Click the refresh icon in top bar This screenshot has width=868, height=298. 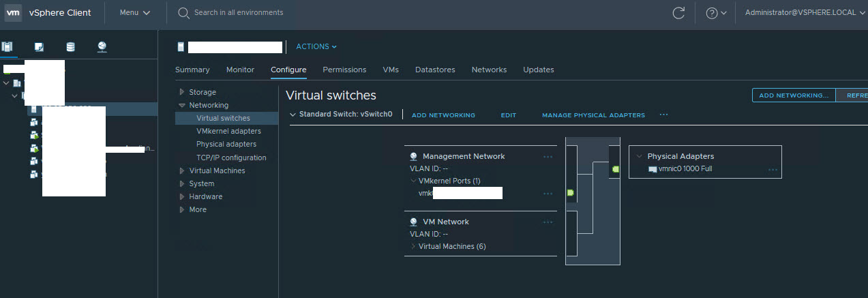[x=678, y=13]
